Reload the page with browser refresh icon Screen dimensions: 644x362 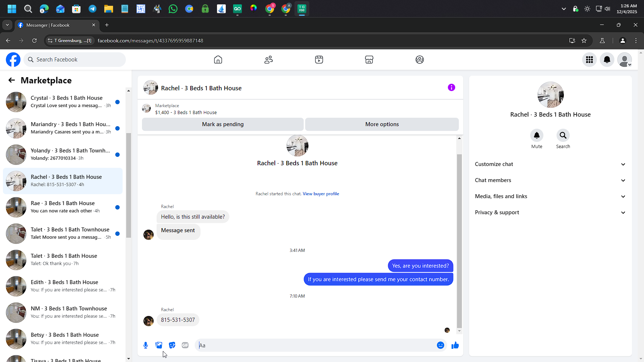coord(34,41)
